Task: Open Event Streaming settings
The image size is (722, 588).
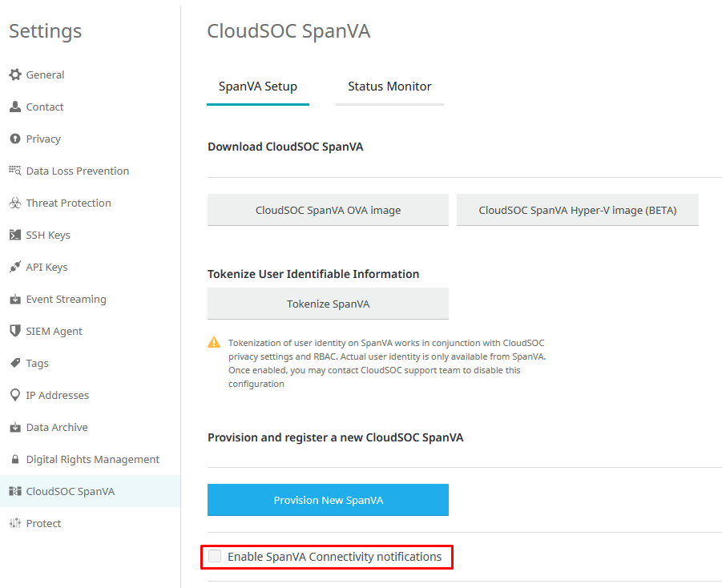Action: pyautogui.click(x=66, y=299)
